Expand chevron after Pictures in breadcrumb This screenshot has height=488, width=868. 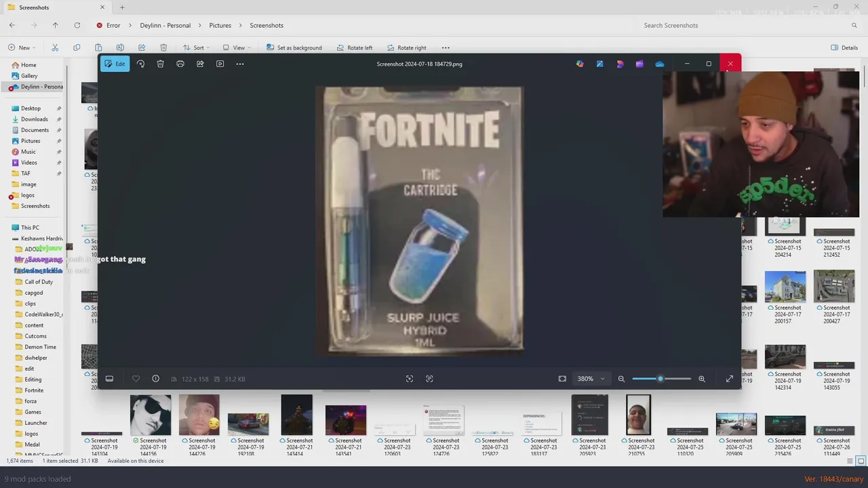(x=241, y=25)
